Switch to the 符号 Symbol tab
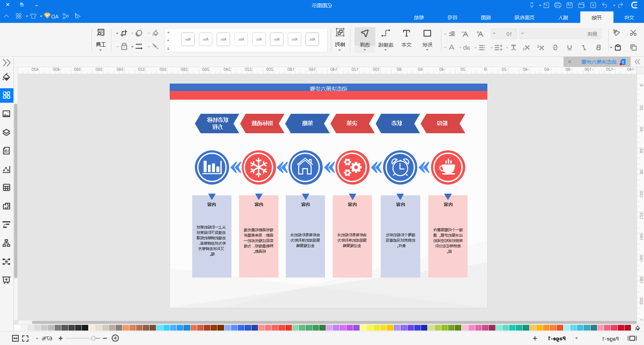 pos(452,17)
